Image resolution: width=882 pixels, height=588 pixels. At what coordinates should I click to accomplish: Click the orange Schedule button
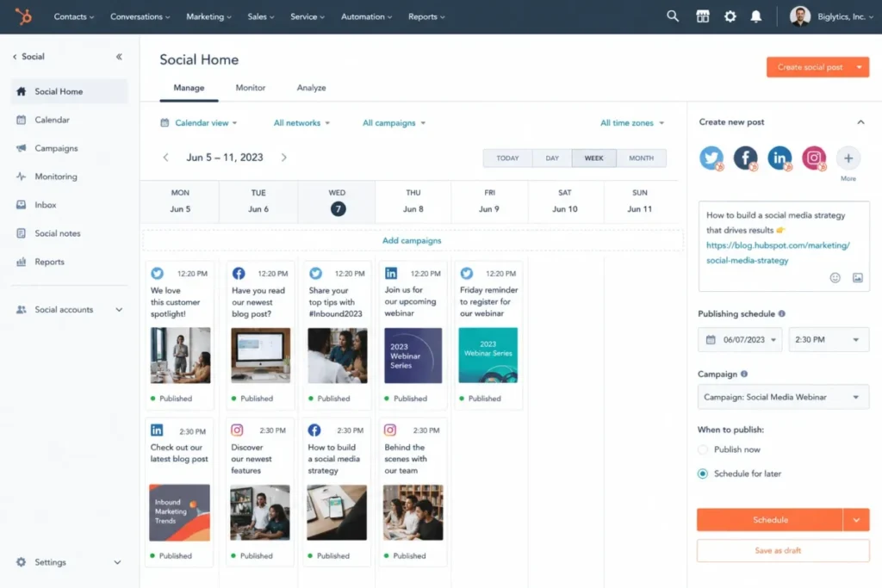point(770,520)
